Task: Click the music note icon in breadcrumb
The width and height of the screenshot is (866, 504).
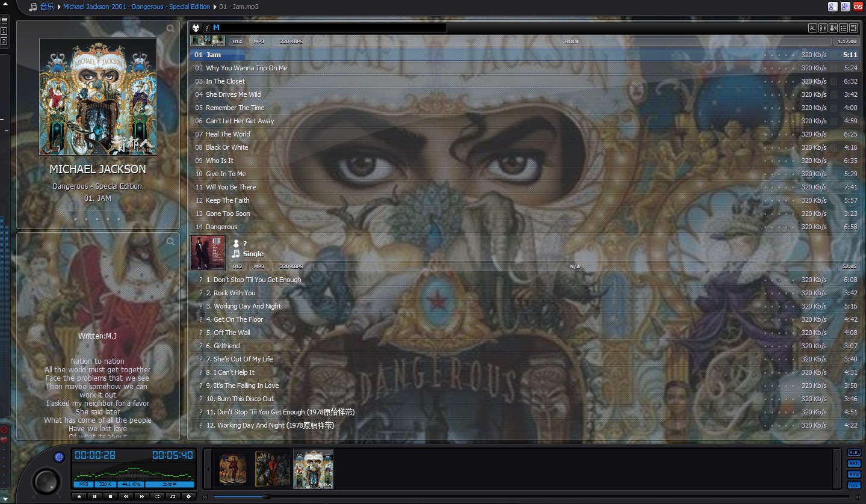Action: (x=32, y=7)
